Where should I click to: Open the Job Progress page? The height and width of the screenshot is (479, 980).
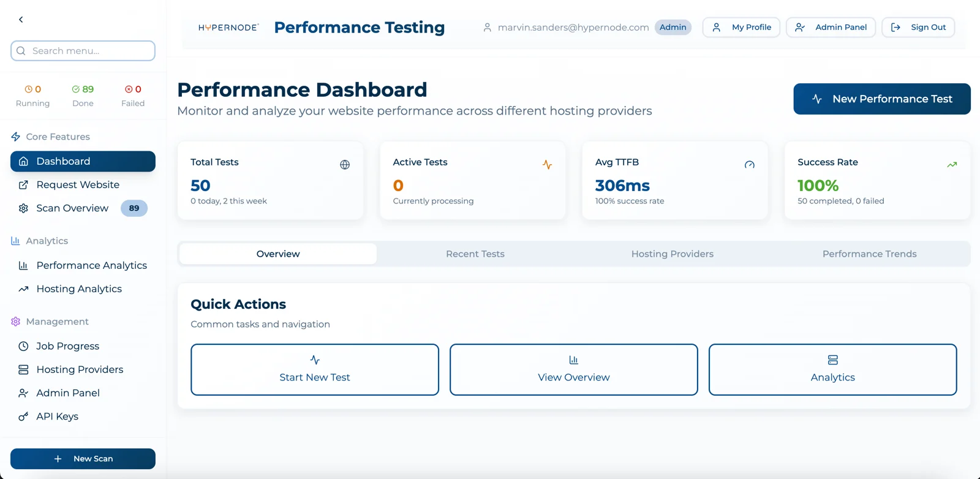(83, 346)
